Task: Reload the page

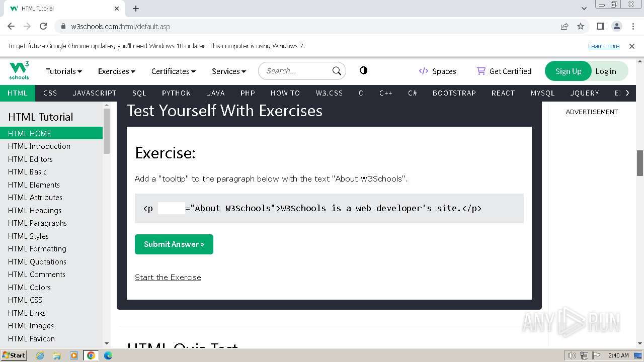Action: coord(43,26)
